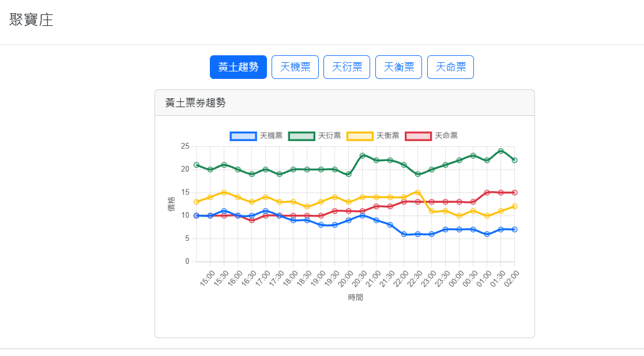
Task: Switch to the 天命票 tab
Action: coord(450,67)
